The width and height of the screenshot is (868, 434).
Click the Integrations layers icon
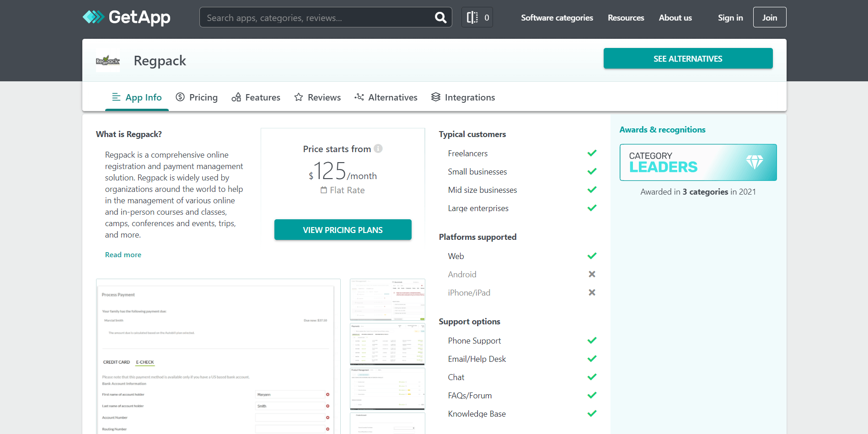[x=436, y=97]
